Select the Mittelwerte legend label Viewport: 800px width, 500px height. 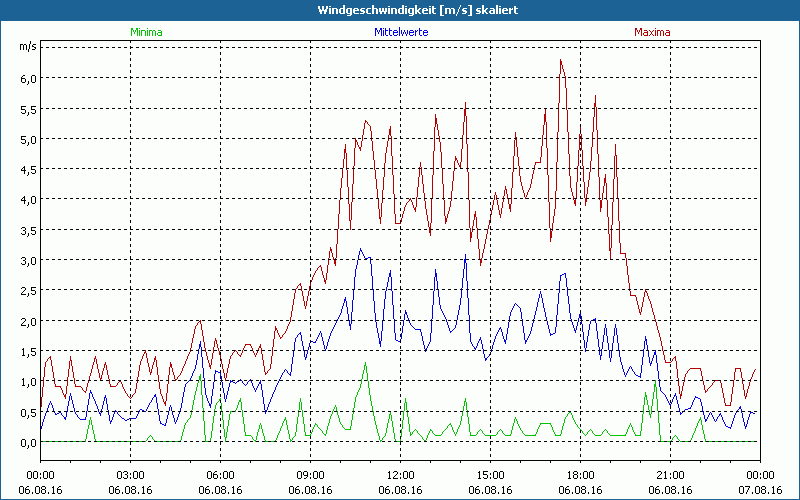click(400, 32)
